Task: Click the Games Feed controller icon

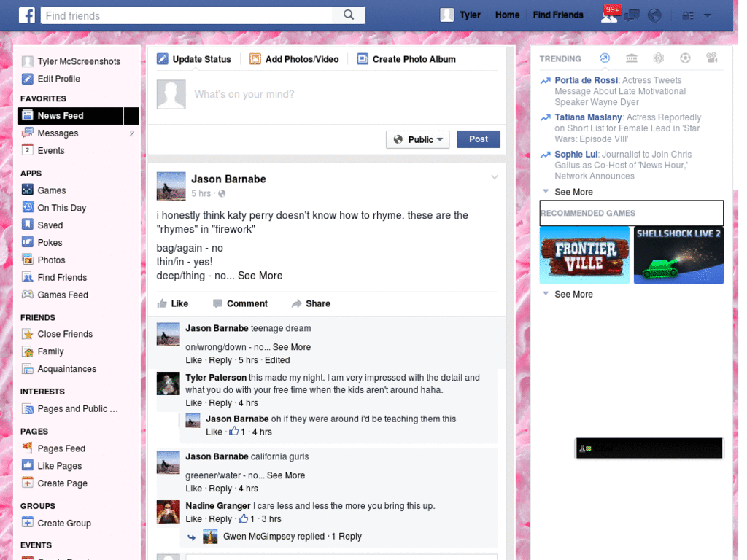Action: 28,295
